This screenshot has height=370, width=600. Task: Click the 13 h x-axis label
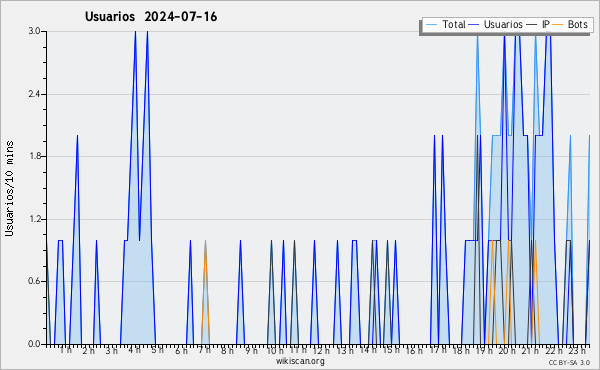click(345, 350)
